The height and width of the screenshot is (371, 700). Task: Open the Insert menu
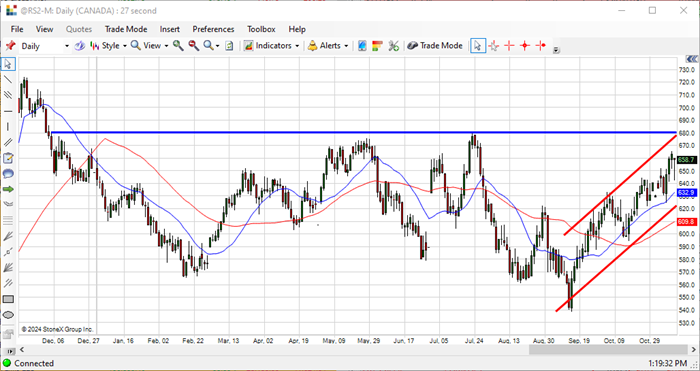[x=170, y=29]
